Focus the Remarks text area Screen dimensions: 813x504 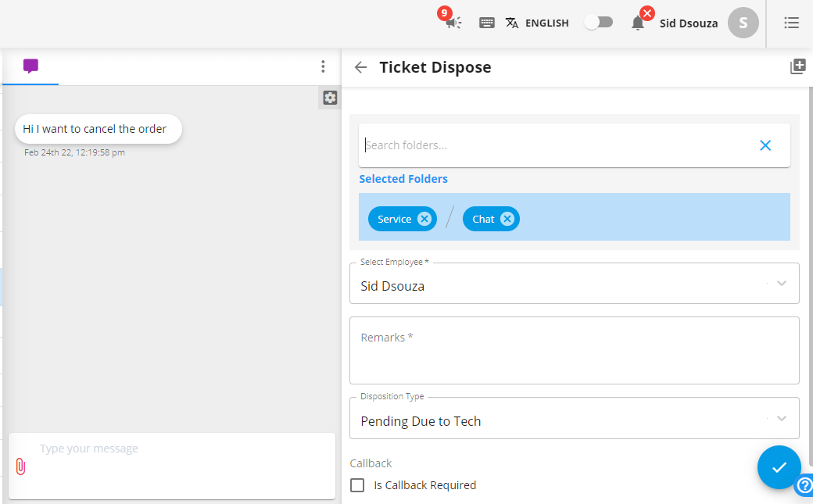coord(575,351)
